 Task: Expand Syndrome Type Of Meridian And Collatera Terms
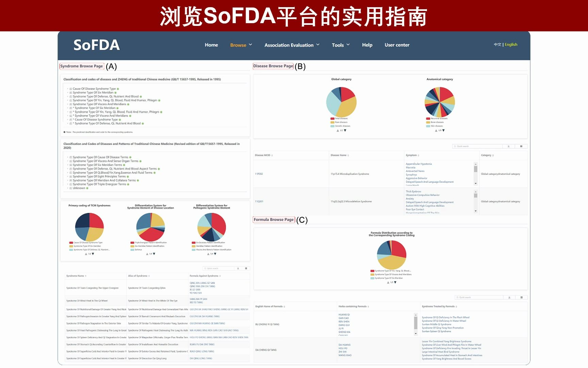68,181
